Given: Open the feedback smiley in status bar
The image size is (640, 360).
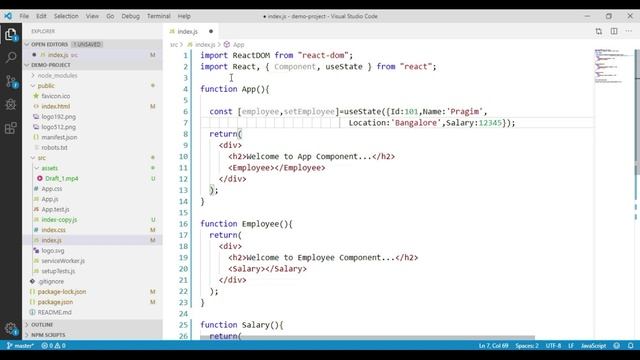Looking at the screenshot, I should coord(617,346).
